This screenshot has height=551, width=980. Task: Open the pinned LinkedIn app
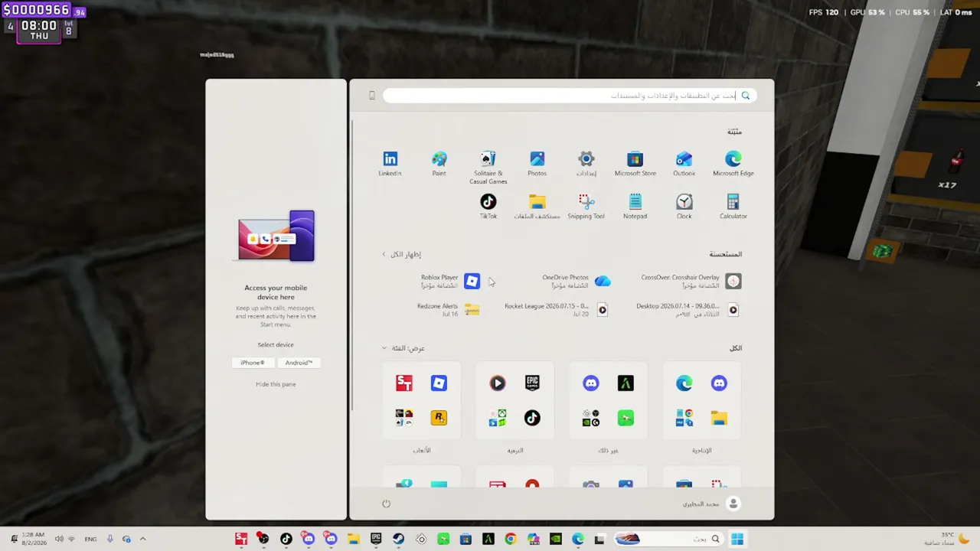click(390, 164)
